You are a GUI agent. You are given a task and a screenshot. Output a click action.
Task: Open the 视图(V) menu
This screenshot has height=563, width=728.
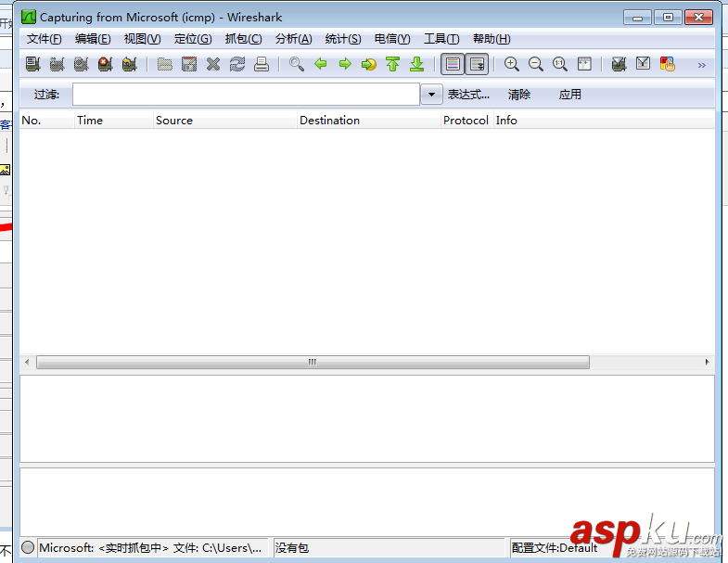tap(142, 39)
